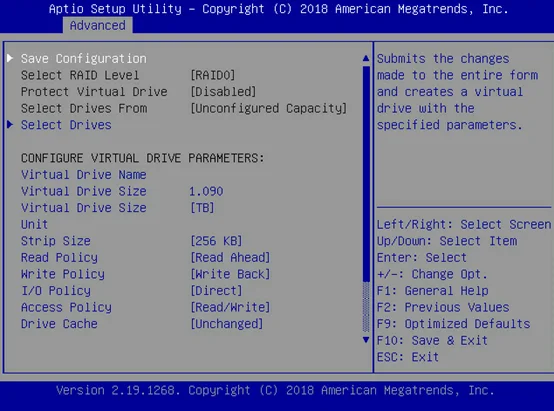
Task: Open the Select Drives submenu
Action: 66,125
